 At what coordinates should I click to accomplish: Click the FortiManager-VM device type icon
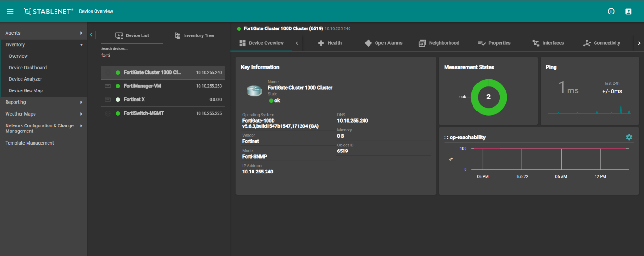point(108,86)
